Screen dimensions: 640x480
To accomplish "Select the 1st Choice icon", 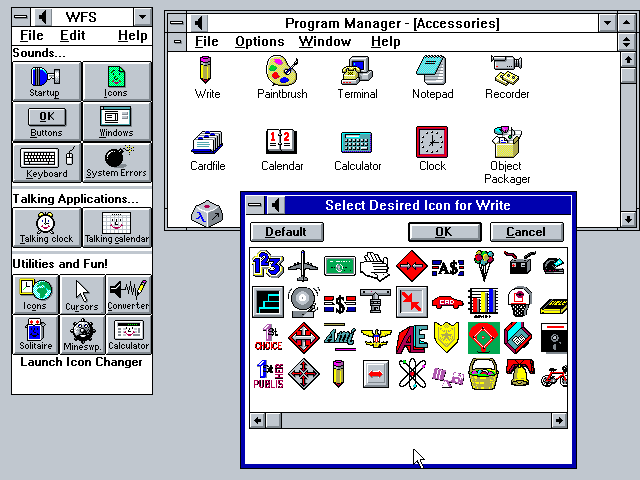I will coord(268,338).
